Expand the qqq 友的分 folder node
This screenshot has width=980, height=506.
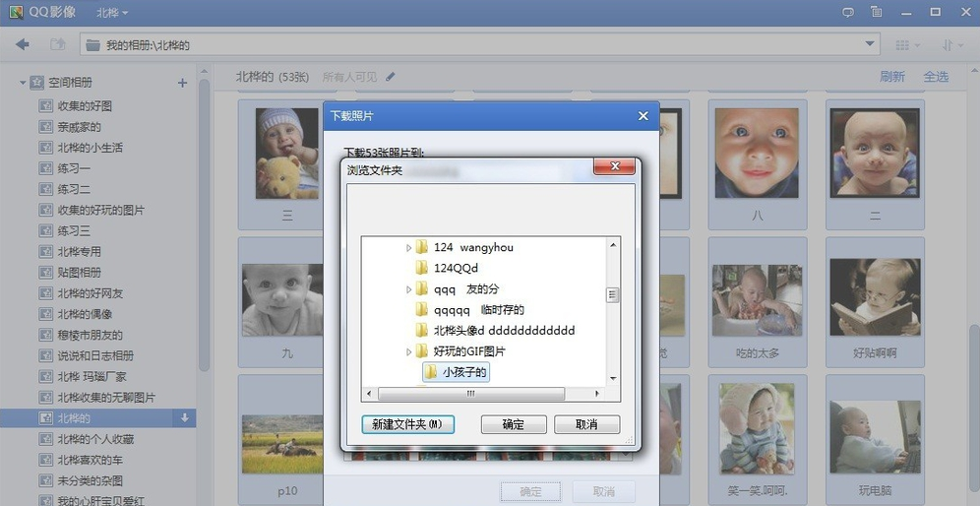click(x=408, y=289)
